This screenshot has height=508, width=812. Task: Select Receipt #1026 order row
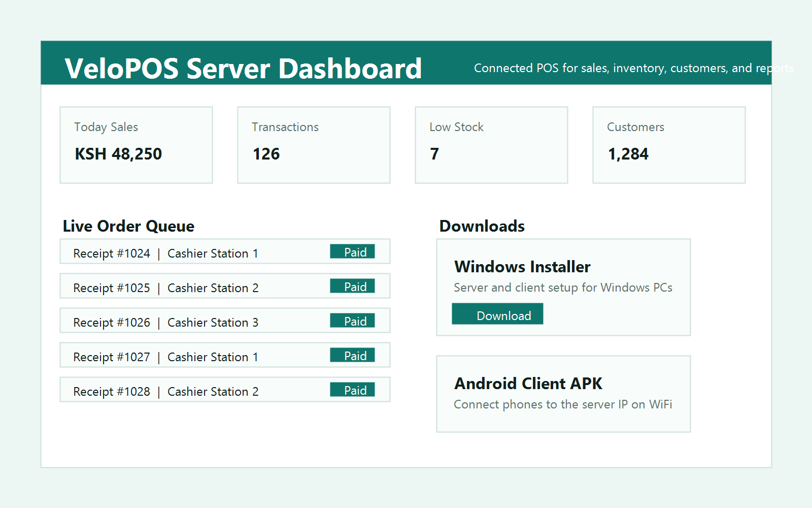click(x=225, y=321)
